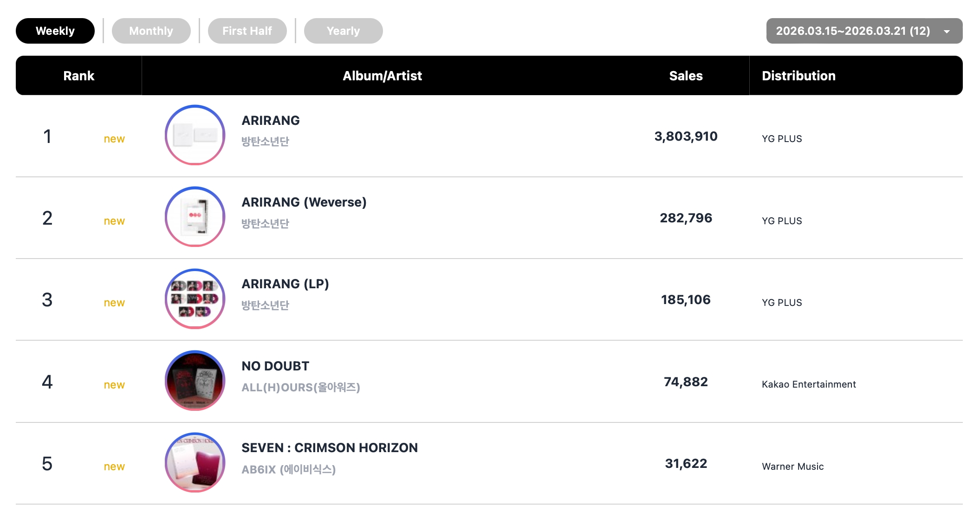
Task: Open the NO DOUBT album cover image
Action: (x=195, y=381)
